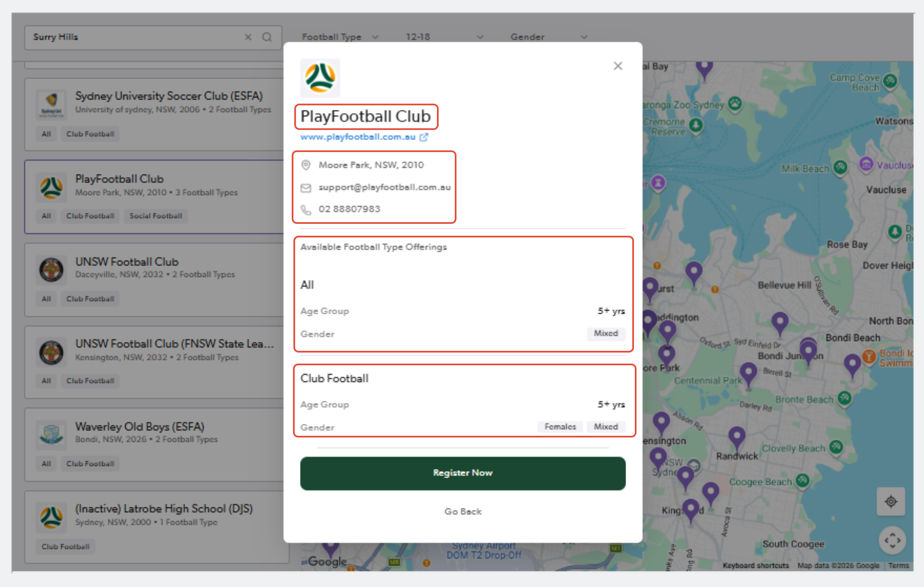Clear the Surry Hills search text
This screenshot has height=587, width=924.
(x=248, y=37)
